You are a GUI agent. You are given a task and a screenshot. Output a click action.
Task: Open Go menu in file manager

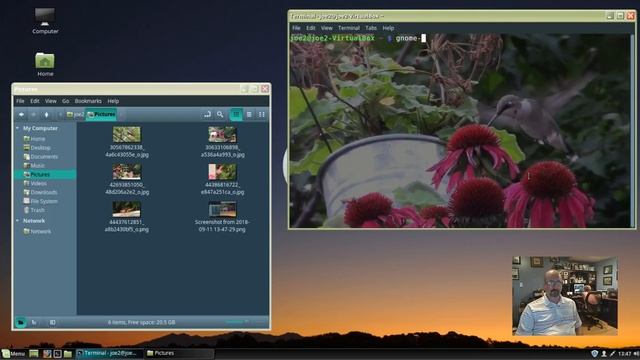(x=66, y=101)
